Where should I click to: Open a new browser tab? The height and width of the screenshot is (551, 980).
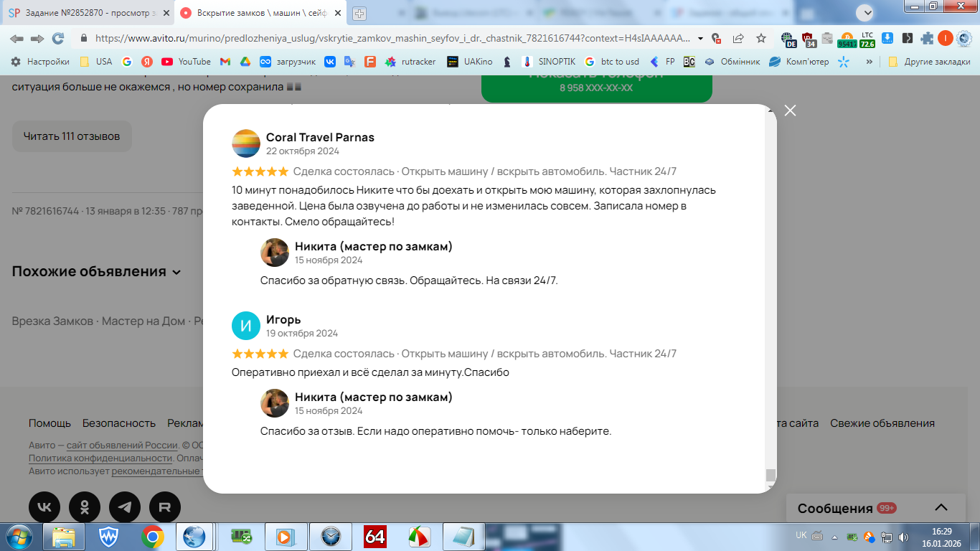(x=359, y=13)
